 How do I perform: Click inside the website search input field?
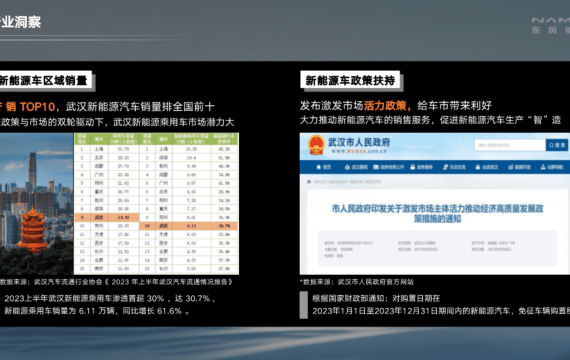pos(510,145)
